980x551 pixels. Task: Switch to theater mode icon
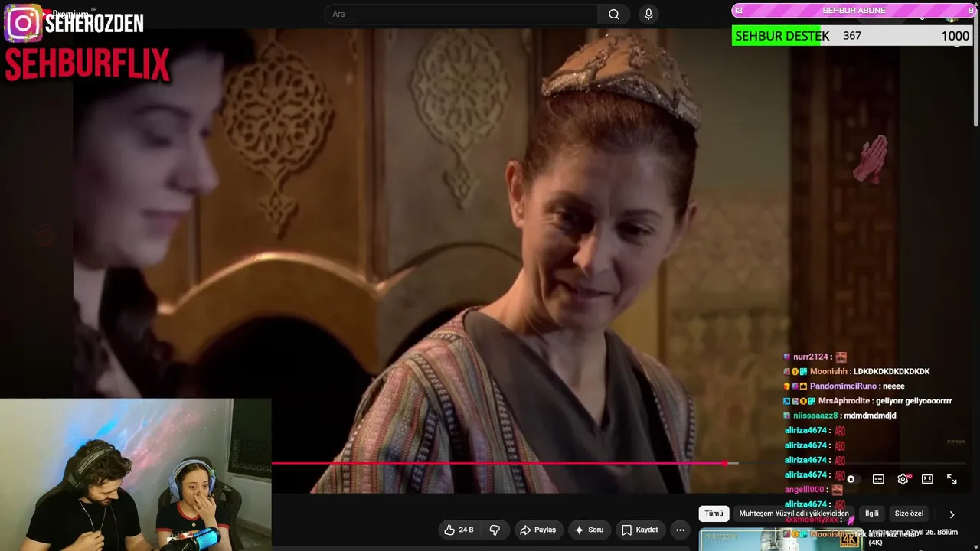(927, 479)
